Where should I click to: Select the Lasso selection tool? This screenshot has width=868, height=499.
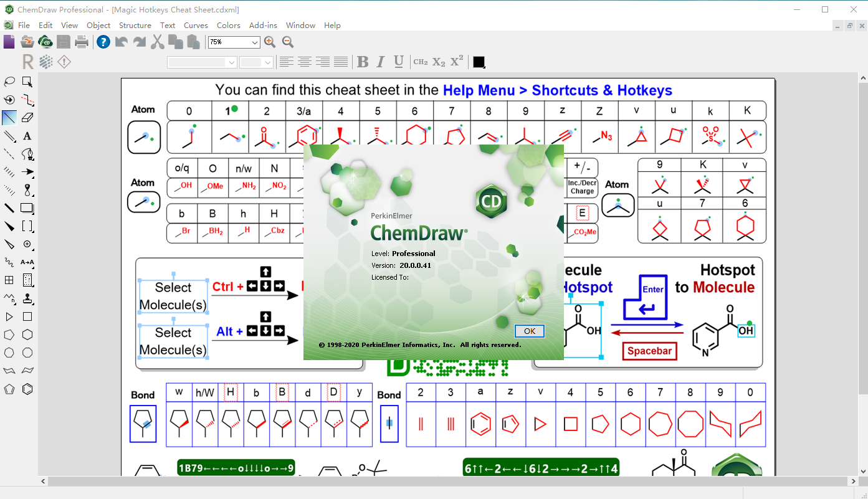click(9, 81)
